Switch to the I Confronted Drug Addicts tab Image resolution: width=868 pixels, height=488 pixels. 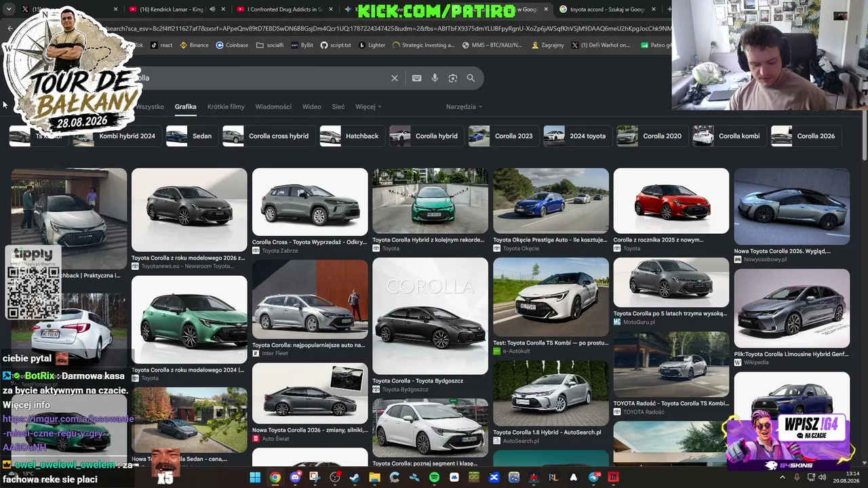[285, 9]
